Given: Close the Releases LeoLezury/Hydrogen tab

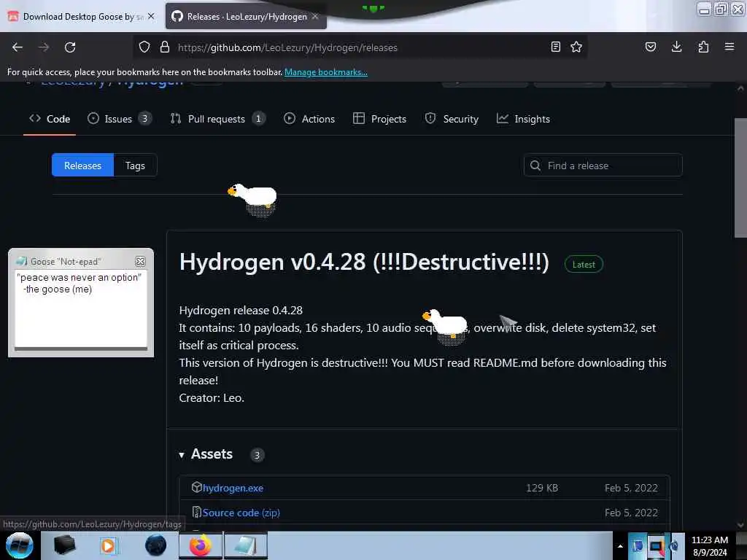Looking at the screenshot, I should coord(315,16).
